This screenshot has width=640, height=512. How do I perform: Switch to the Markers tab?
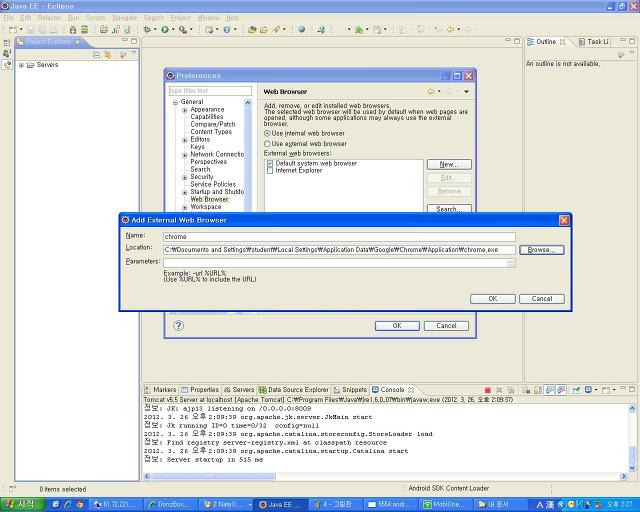click(160, 390)
